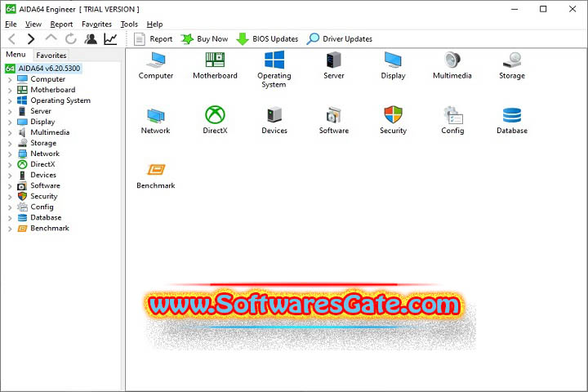Select Software in the sidebar tree
Viewport: 588px width, 392px height.
pyautogui.click(x=45, y=185)
